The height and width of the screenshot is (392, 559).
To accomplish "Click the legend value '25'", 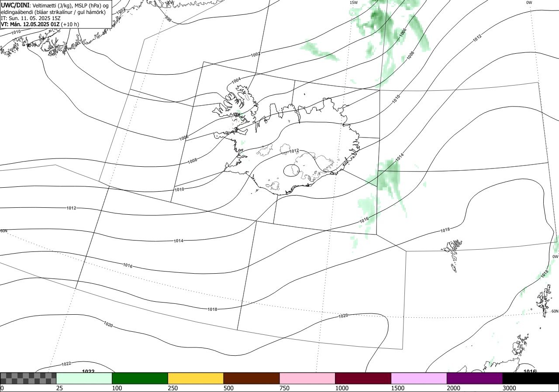I will click(x=59, y=388).
